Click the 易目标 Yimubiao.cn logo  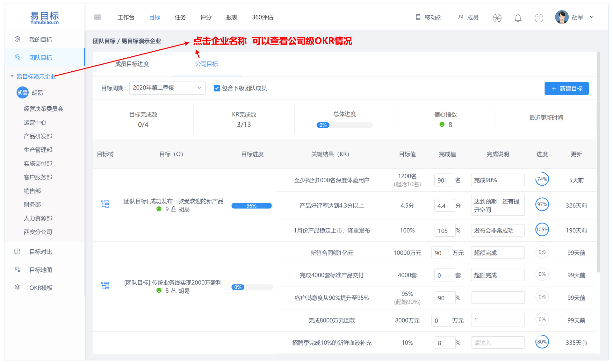click(x=45, y=18)
